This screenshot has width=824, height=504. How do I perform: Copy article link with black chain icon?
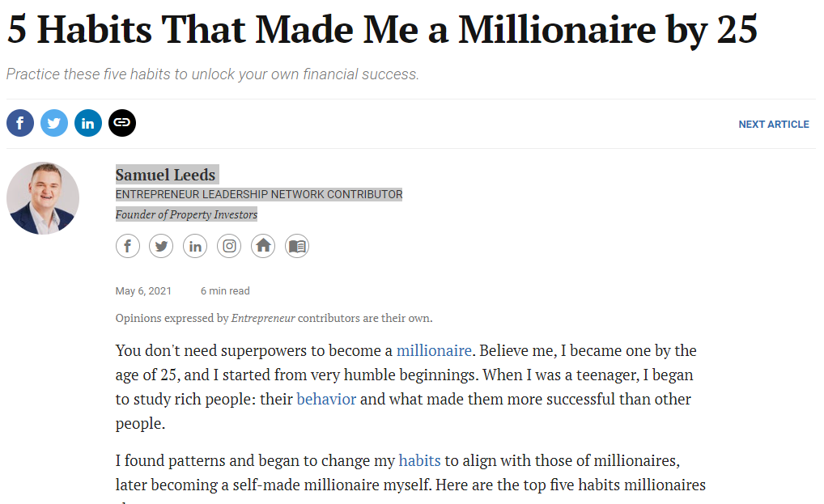coord(122,123)
